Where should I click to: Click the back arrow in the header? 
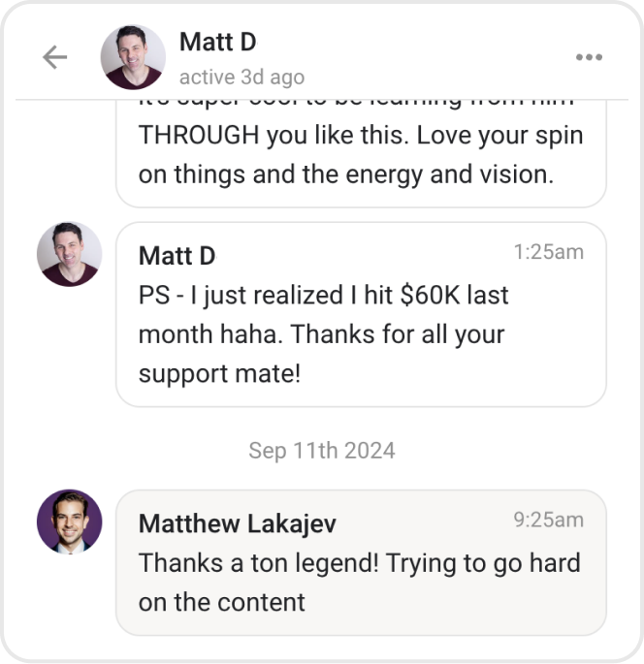pyautogui.click(x=55, y=57)
